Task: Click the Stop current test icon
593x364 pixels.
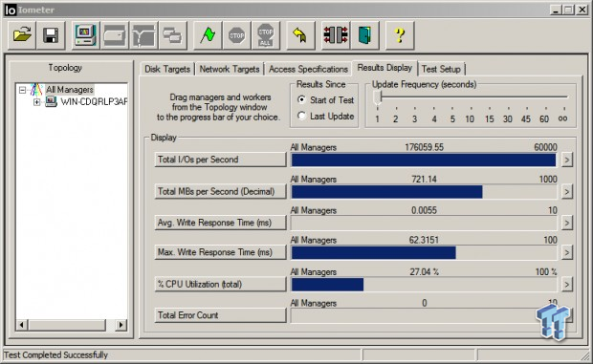Action: coord(237,35)
